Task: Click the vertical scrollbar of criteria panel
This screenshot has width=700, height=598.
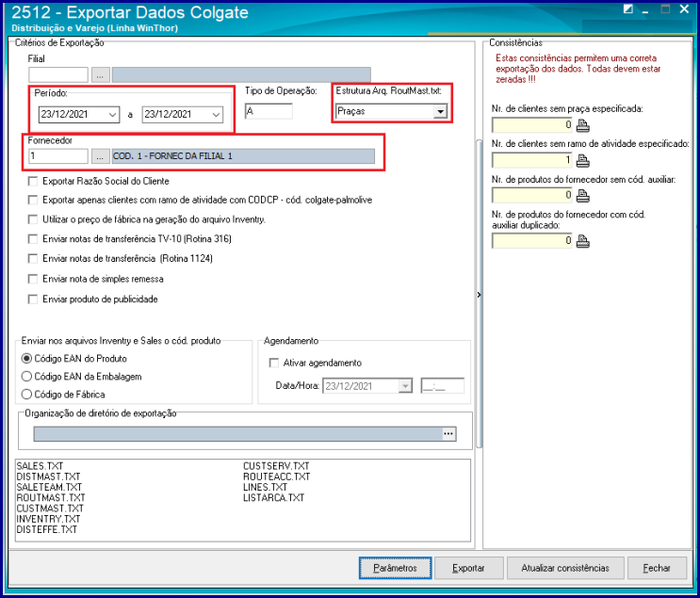Action: tap(479, 295)
